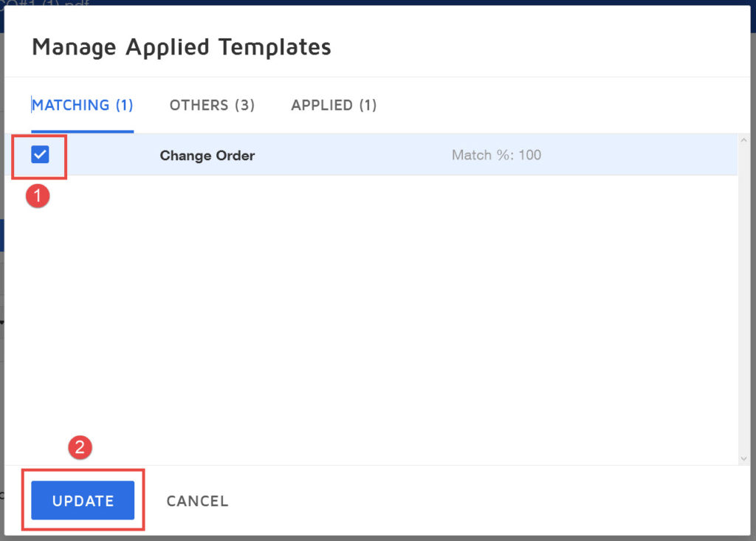
Task: Click the scrollbar up arrow in template list
Action: click(x=743, y=140)
